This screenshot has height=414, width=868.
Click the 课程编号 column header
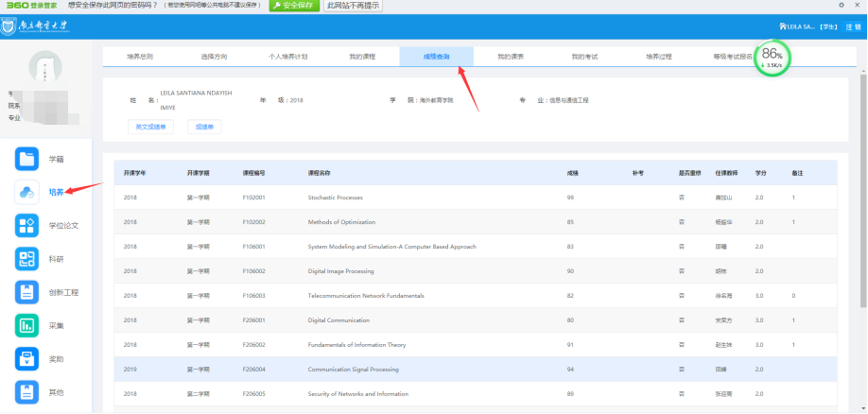[x=253, y=173]
